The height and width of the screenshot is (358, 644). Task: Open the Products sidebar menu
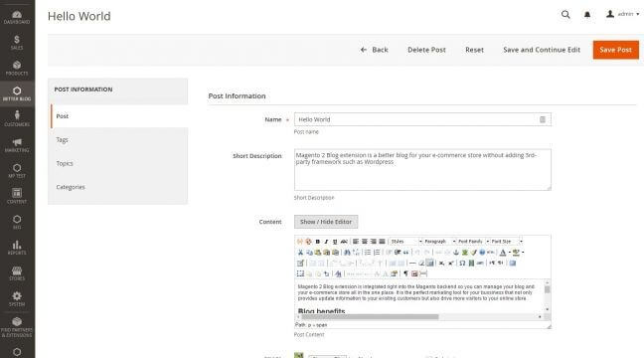pyautogui.click(x=17, y=69)
